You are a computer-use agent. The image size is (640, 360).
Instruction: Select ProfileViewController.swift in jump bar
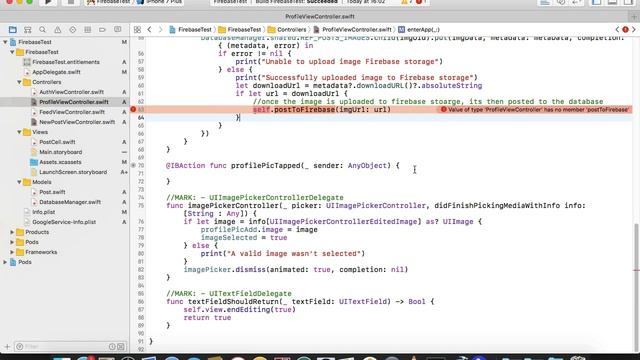(352, 29)
